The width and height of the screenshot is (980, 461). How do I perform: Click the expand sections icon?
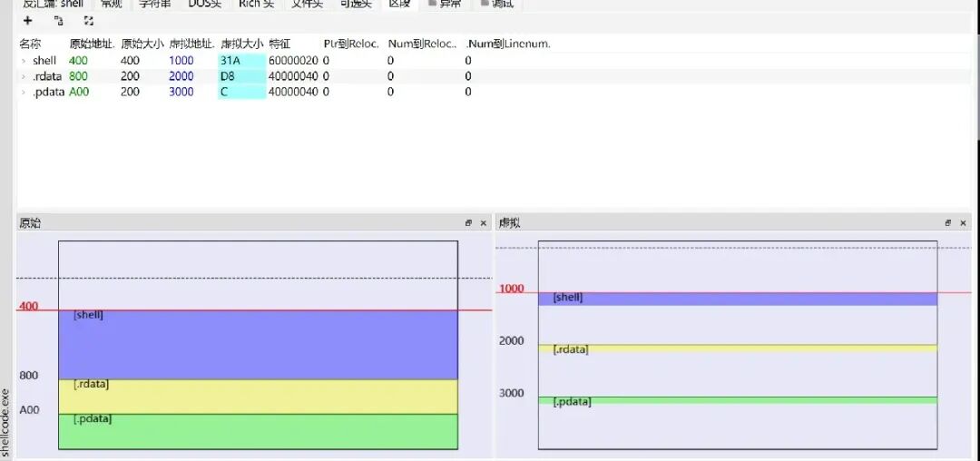point(89,21)
